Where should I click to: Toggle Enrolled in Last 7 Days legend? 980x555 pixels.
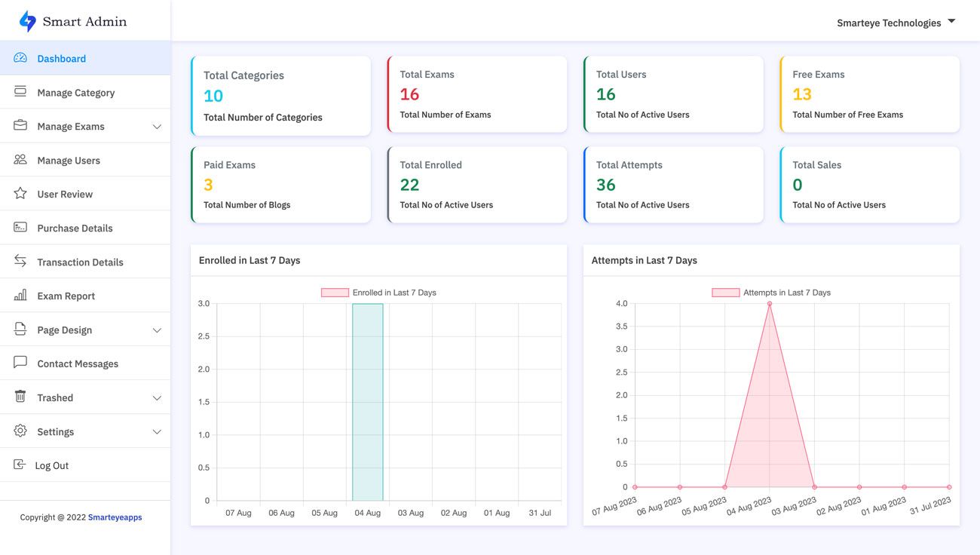379,293
